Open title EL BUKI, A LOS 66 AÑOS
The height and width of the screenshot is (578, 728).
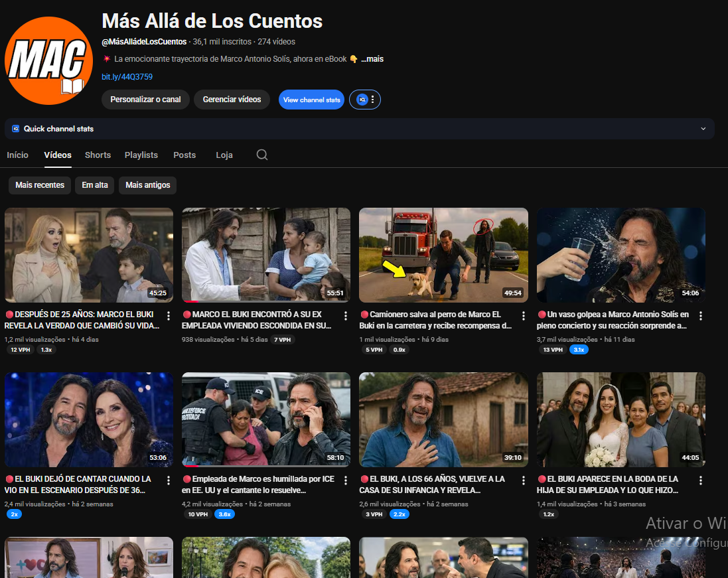coord(432,484)
